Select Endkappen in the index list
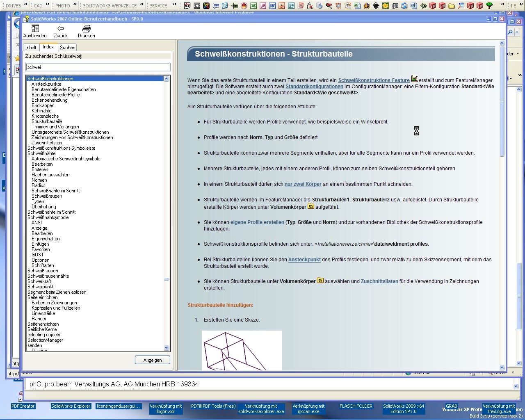The height and width of the screenshot is (420, 525). click(43, 105)
